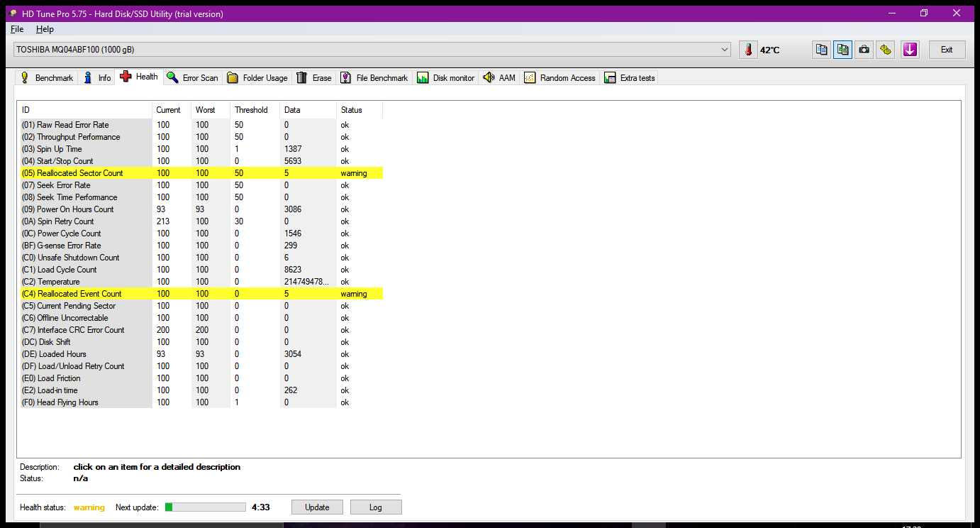Image resolution: width=980 pixels, height=528 pixels.
Task: Select the (01) Raw Read Error Rate row
Action: click(x=200, y=125)
